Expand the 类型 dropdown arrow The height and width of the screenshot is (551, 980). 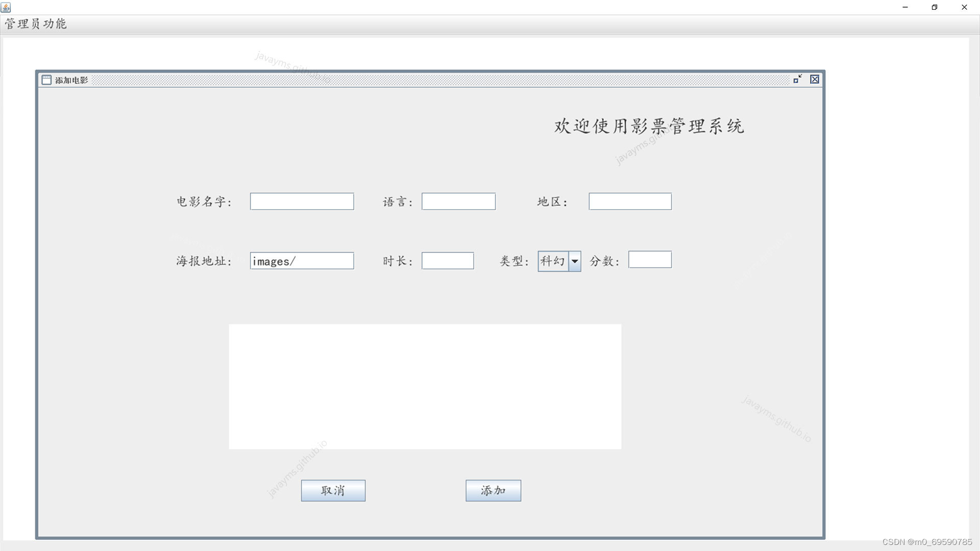click(x=575, y=261)
